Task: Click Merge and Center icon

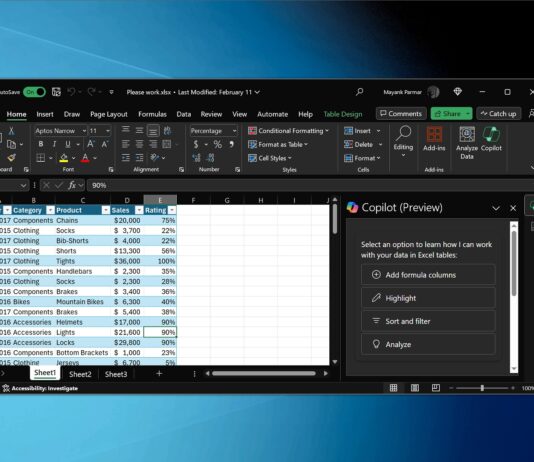Action: click(167, 144)
